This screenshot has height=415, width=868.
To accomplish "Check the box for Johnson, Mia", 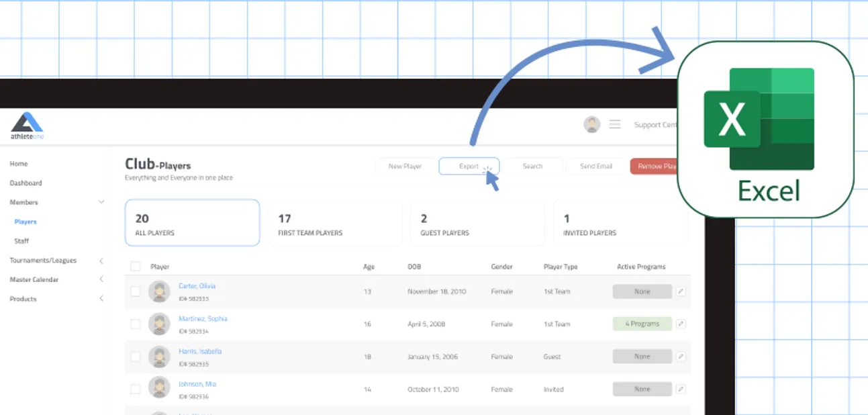I will pyautogui.click(x=136, y=389).
